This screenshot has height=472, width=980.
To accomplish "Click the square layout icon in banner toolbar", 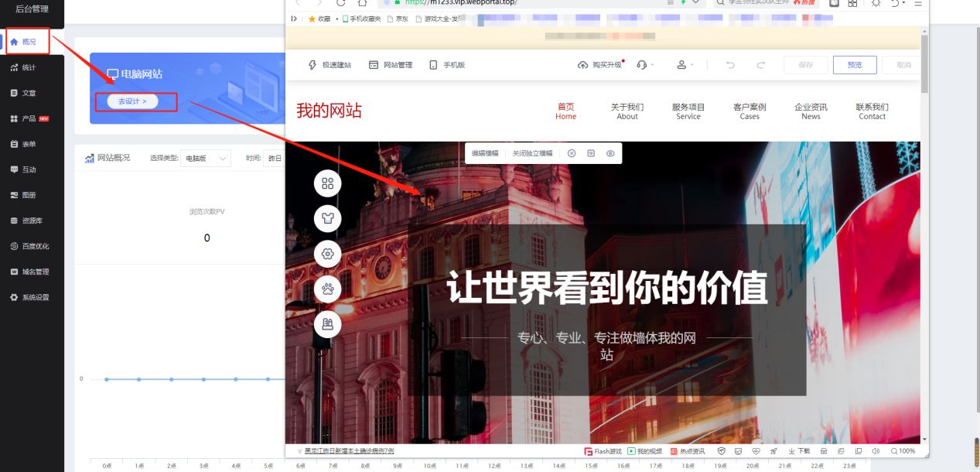I will point(591,153).
